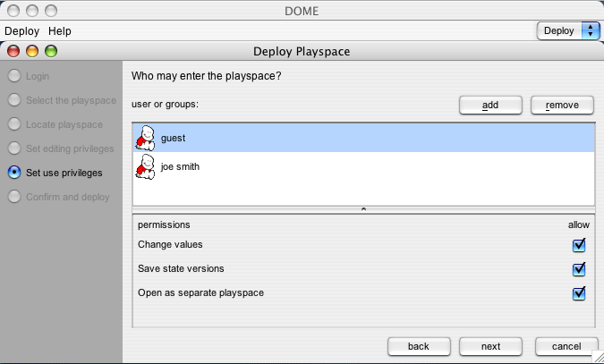Open the Deploy menu
Screen dimensions: 604x364
(x=22, y=30)
